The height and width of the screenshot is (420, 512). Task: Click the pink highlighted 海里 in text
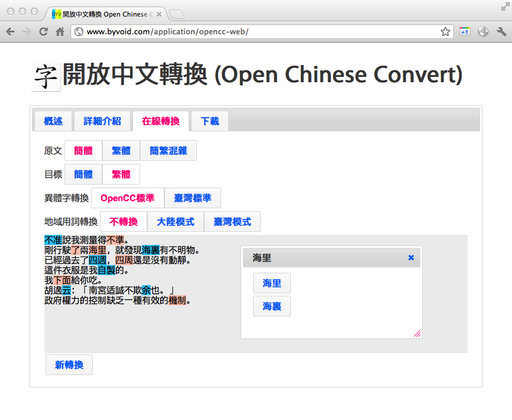(98, 250)
